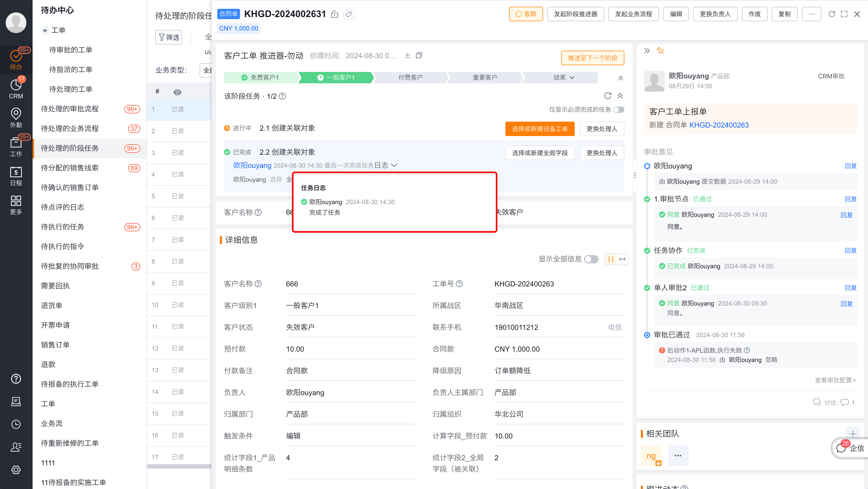Click the tag icon beside contract number
The height and width of the screenshot is (489, 868).
click(348, 14)
